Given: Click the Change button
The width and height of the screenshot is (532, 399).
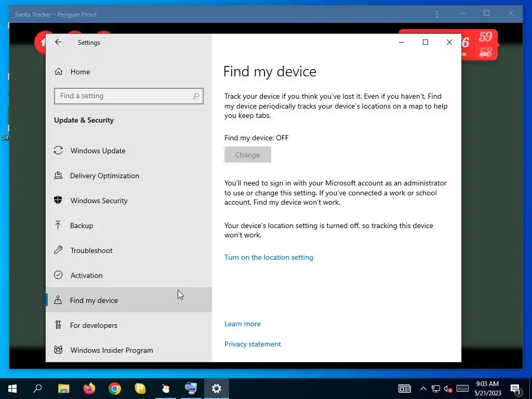Looking at the screenshot, I should tap(247, 155).
